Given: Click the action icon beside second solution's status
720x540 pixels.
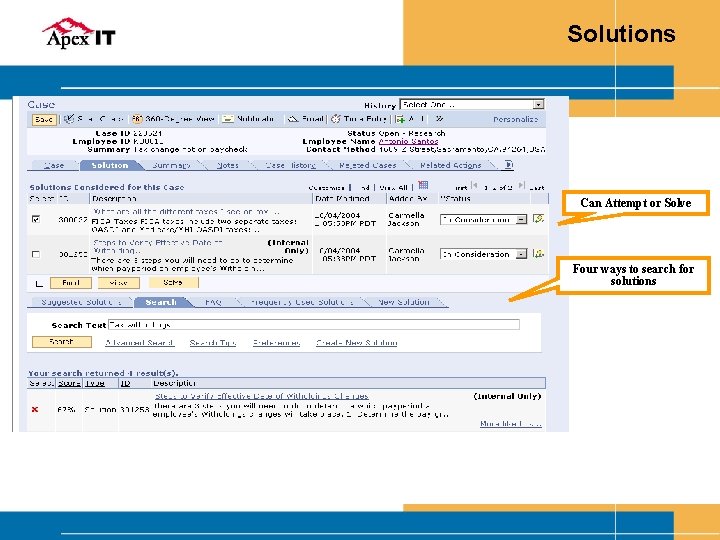Looking at the screenshot, I should click(x=538, y=253).
